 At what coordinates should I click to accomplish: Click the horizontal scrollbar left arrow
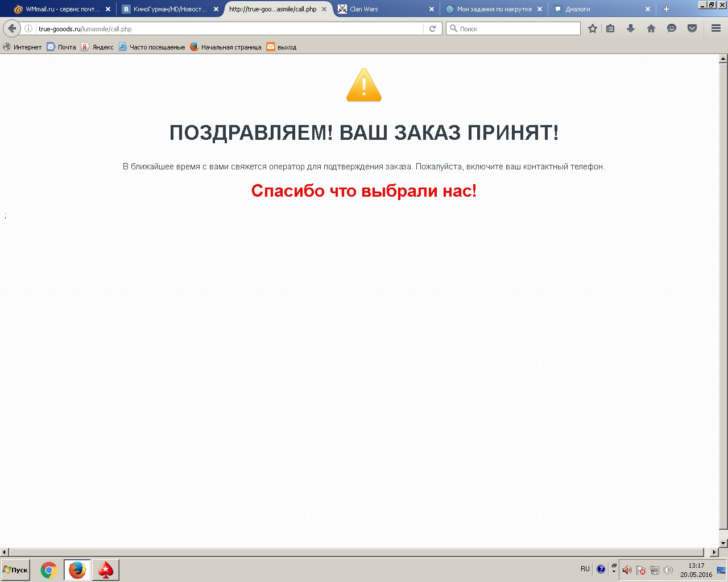[5, 552]
